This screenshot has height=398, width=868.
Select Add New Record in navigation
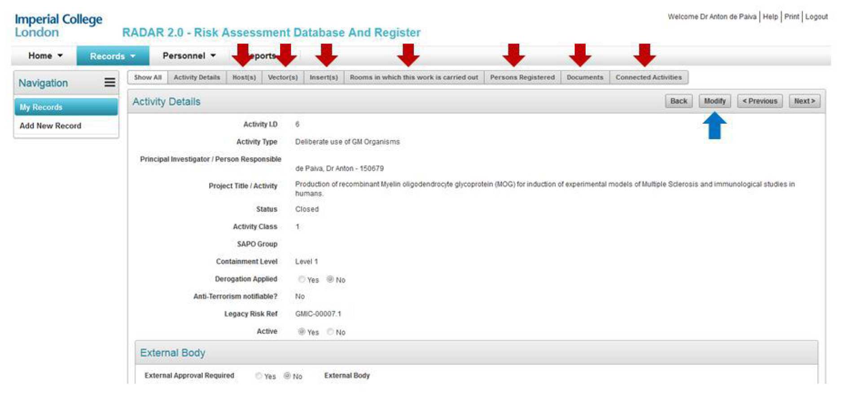click(x=50, y=126)
